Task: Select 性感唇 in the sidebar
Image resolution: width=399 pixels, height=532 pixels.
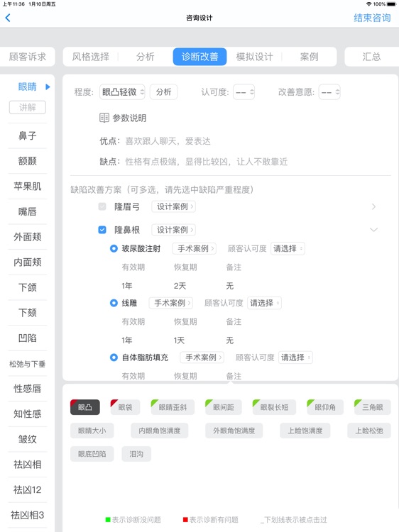Action: pos(28,389)
